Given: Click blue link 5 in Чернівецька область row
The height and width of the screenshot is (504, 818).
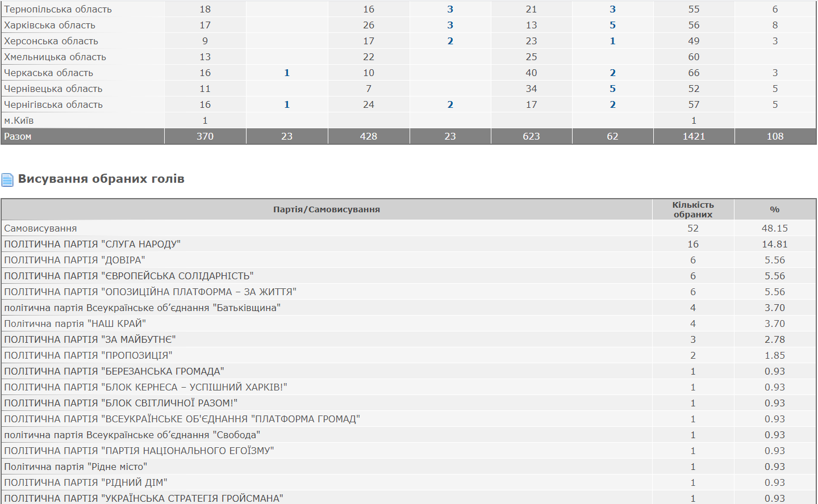Looking at the screenshot, I should pyautogui.click(x=612, y=89).
